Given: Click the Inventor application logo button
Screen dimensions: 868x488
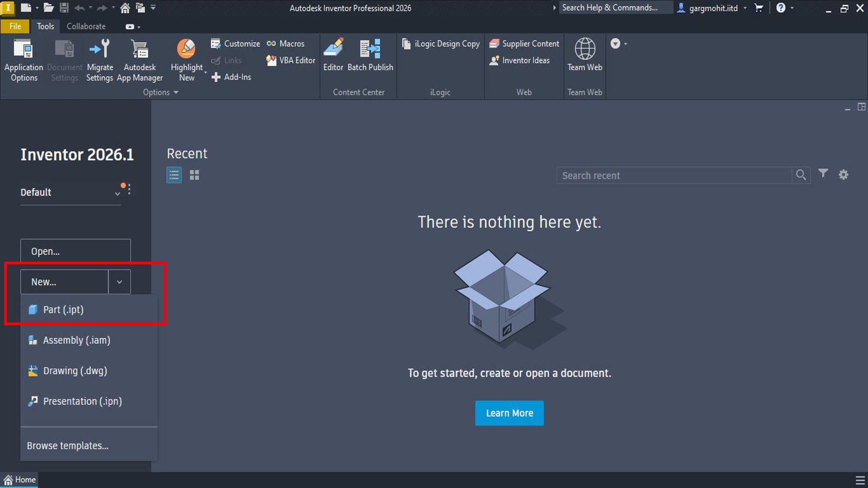Looking at the screenshot, I should [x=7, y=7].
